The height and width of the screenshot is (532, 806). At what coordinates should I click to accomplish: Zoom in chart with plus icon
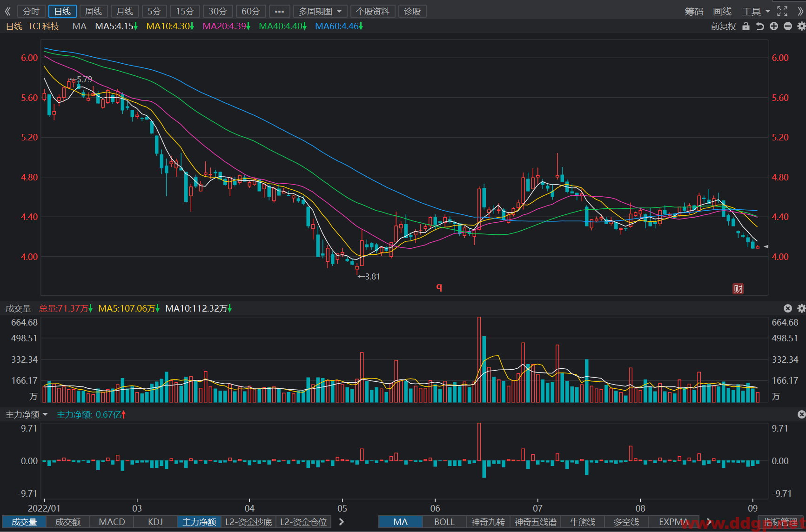[x=774, y=27]
